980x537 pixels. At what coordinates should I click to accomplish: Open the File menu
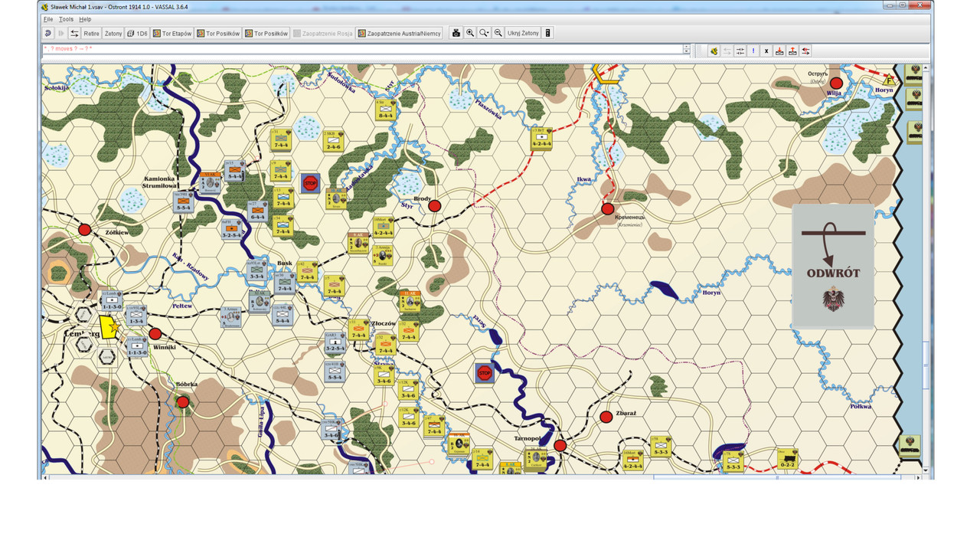[x=48, y=19]
